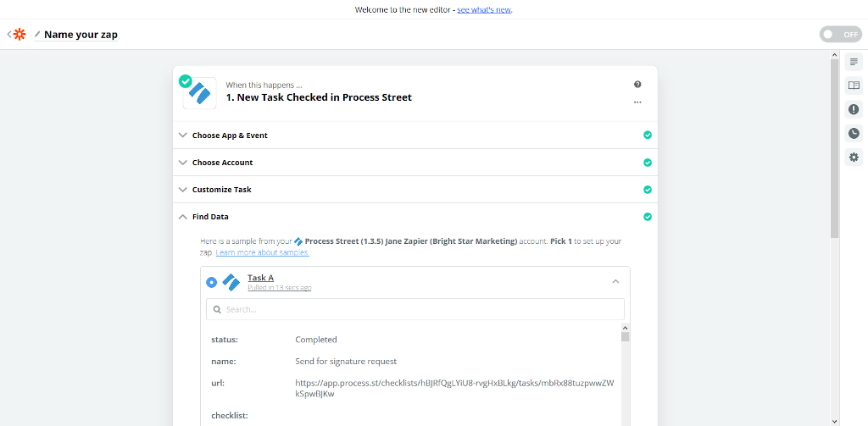Click the main page scrollbar thumb
This screenshot has width=868, height=426.
click(x=835, y=148)
